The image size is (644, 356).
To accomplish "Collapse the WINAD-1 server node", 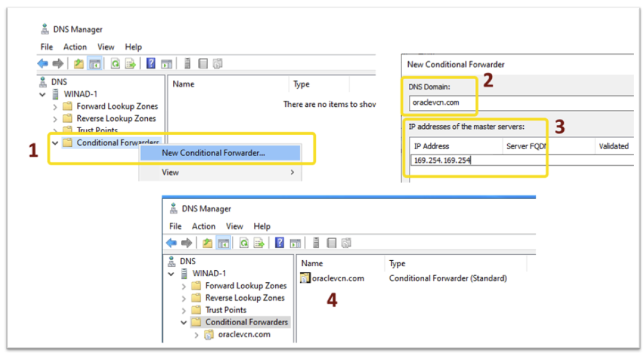I will [42, 93].
